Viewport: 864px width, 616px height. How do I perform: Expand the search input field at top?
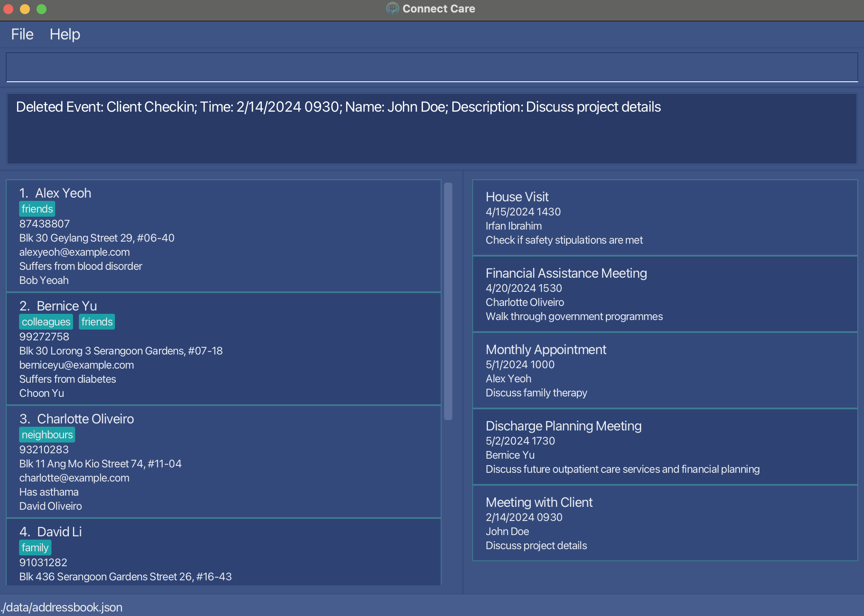432,67
